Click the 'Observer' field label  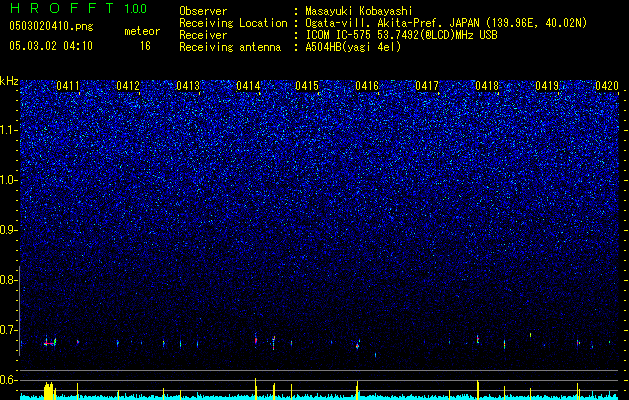[203, 11]
